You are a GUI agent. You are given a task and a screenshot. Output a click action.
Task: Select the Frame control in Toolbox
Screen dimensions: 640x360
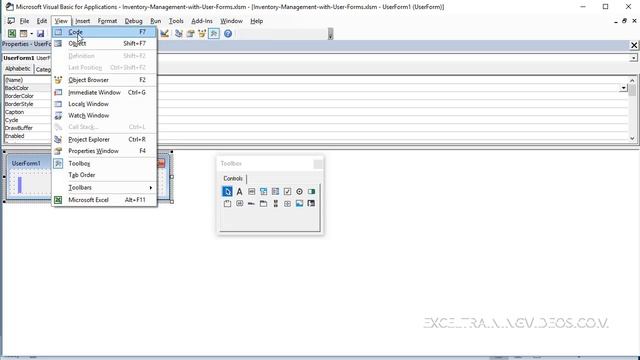(227, 203)
